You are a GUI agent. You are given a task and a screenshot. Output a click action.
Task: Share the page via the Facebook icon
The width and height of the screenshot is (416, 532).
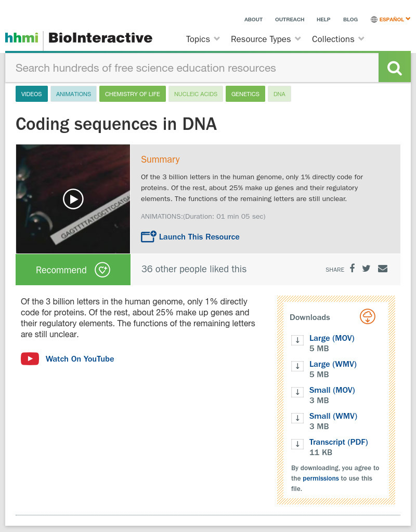(352, 268)
